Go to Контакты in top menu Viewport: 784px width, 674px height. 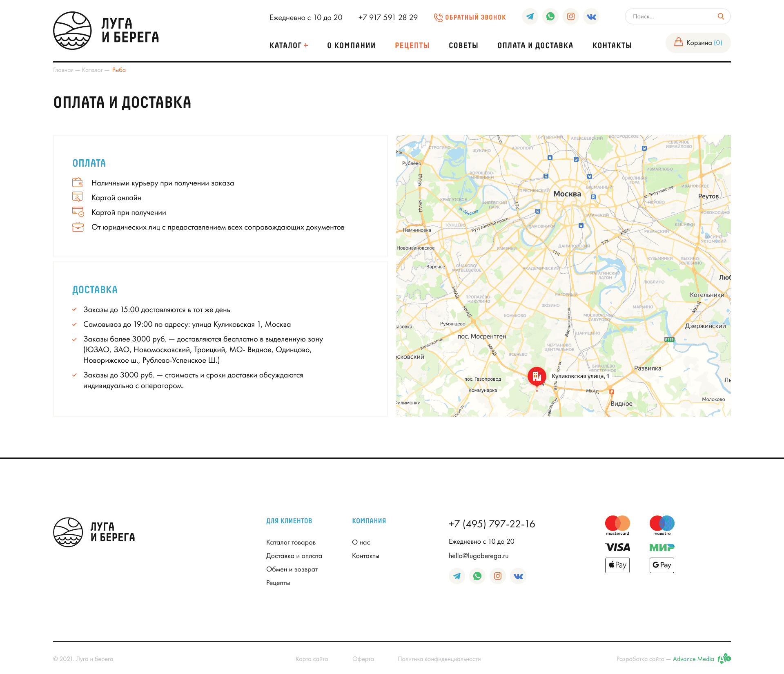(612, 46)
